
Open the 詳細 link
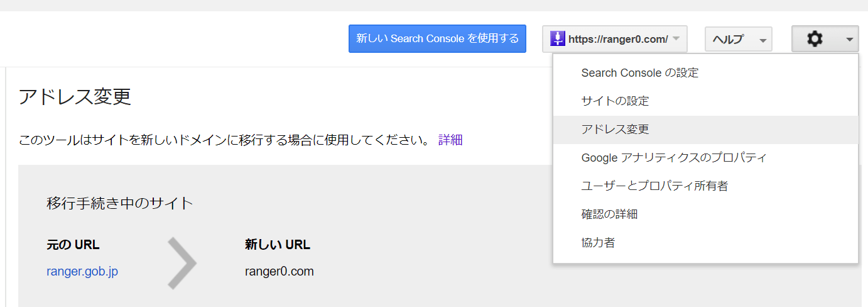450,140
